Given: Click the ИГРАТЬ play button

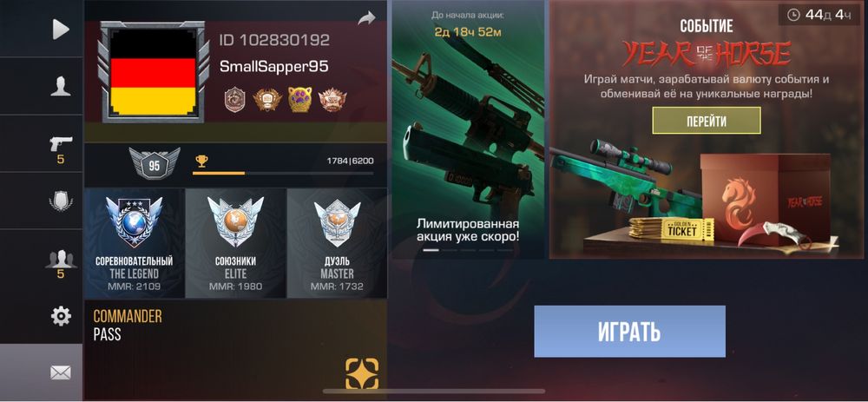Looking at the screenshot, I should coord(629,331).
